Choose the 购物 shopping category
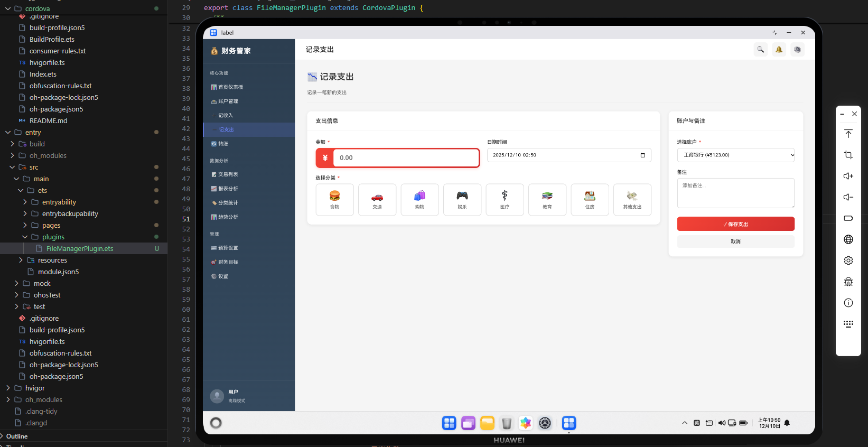 (419, 200)
